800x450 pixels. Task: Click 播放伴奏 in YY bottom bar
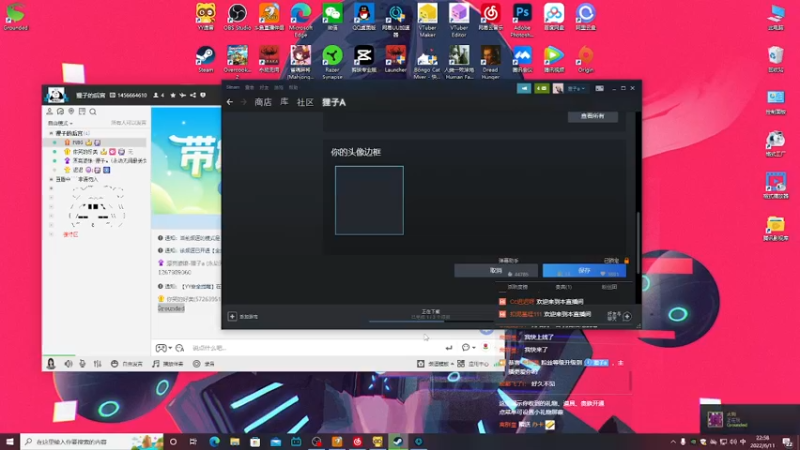[167, 364]
